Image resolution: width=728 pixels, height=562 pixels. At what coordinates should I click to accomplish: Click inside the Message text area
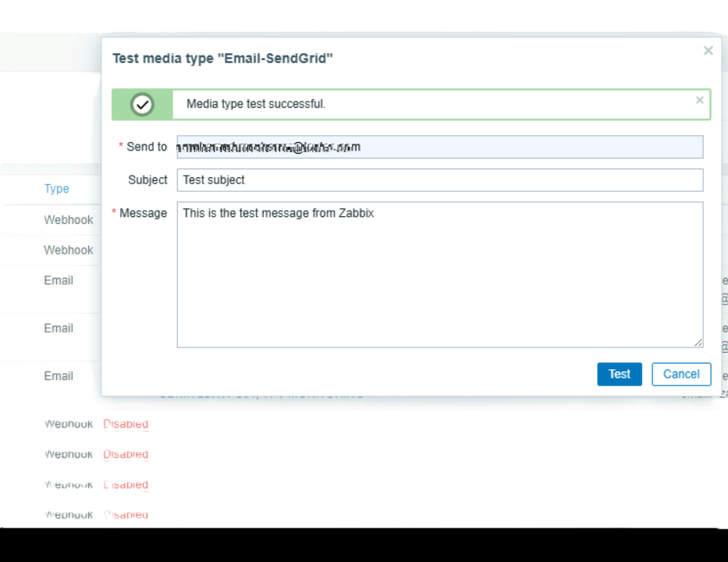coord(439,273)
